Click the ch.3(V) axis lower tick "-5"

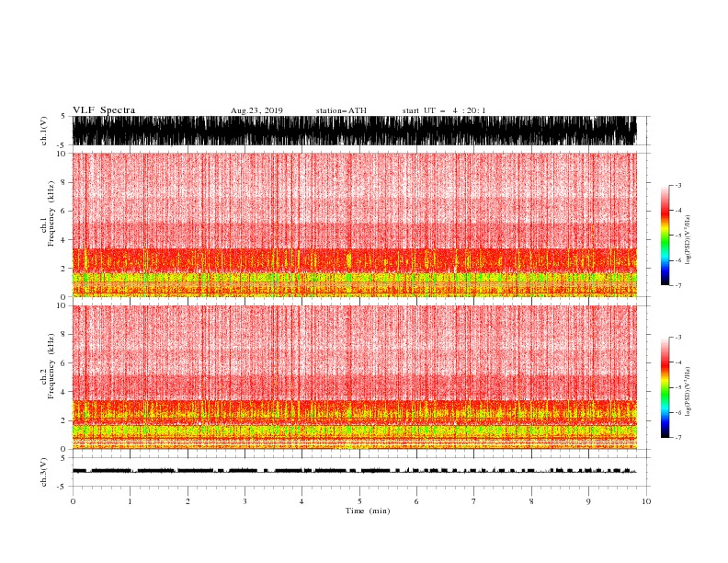[63, 487]
